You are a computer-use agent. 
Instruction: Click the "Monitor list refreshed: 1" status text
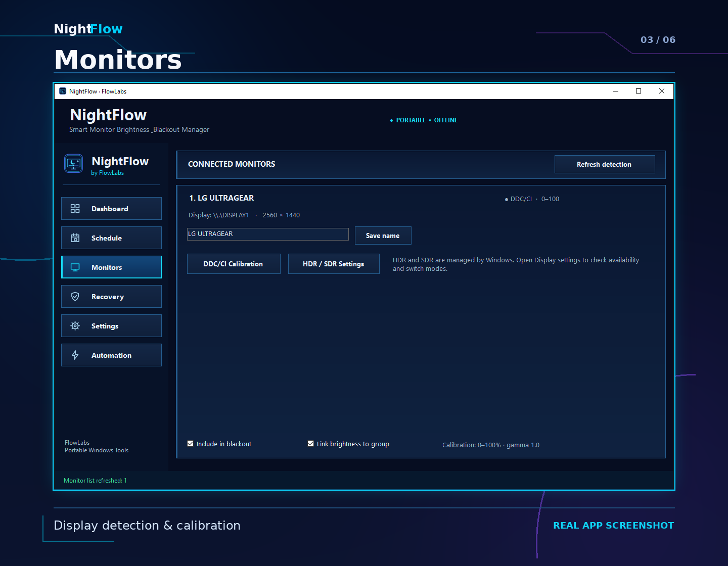click(95, 481)
